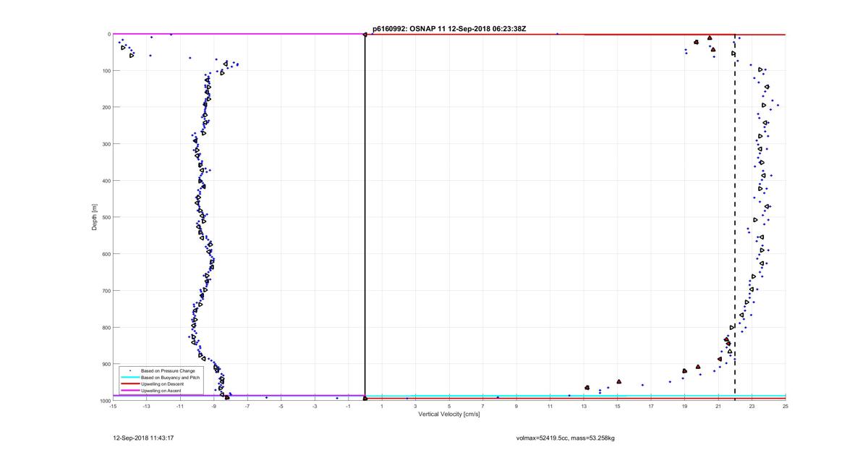Click the dashed black vertical line
This screenshot has height=450, width=868.
[735, 217]
